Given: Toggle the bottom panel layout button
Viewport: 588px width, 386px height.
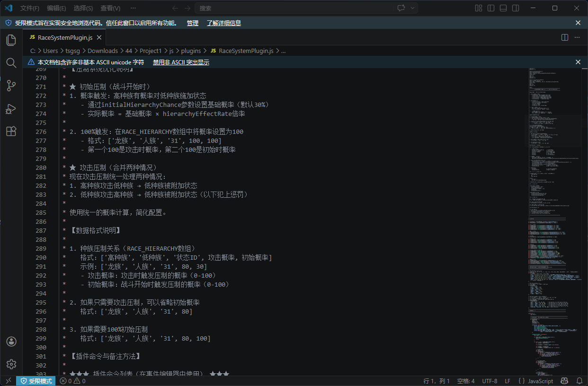Looking at the screenshot, I should pos(503,8).
